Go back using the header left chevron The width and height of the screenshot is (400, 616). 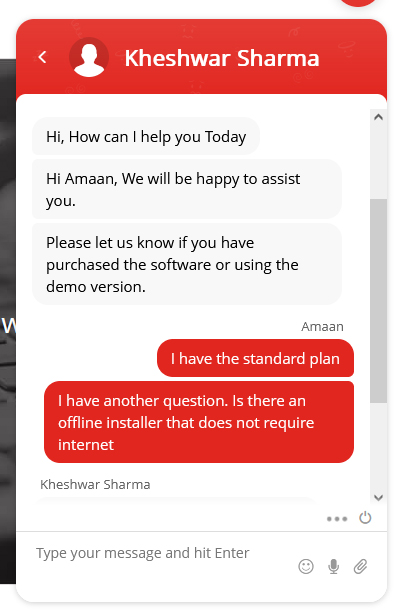point(42,57)
